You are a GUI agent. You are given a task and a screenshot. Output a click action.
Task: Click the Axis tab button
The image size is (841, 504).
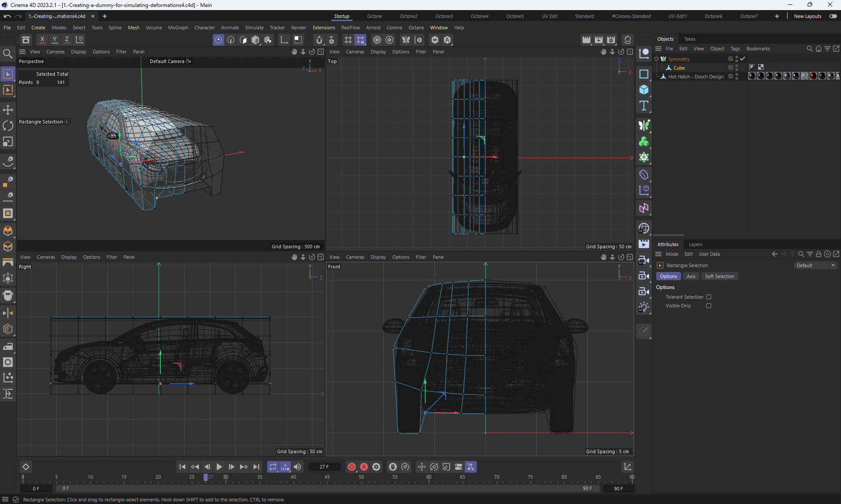click(x=691, y=276)
